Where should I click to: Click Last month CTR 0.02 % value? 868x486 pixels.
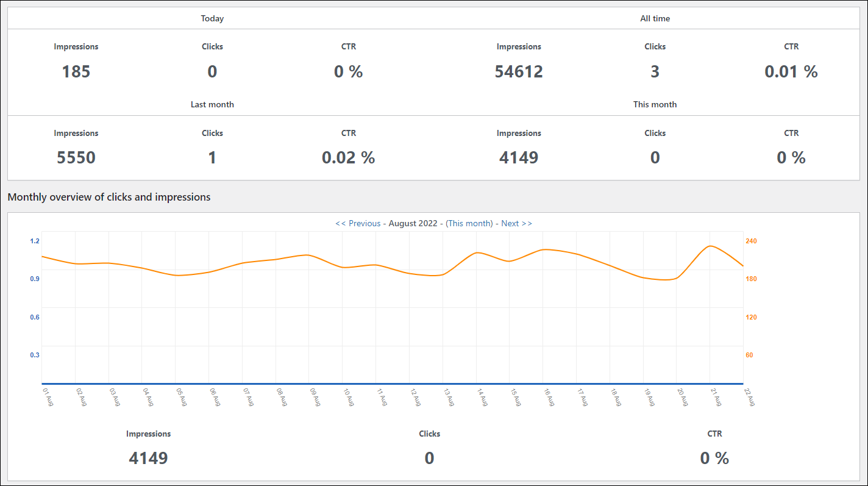pyautogui.click(x=349, y=158)
